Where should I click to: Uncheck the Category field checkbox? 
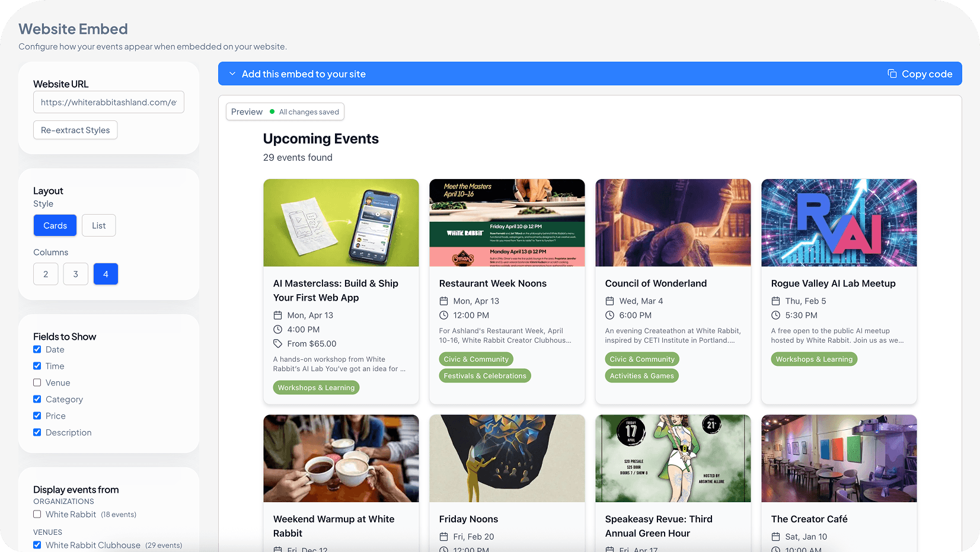coord(37,399)
